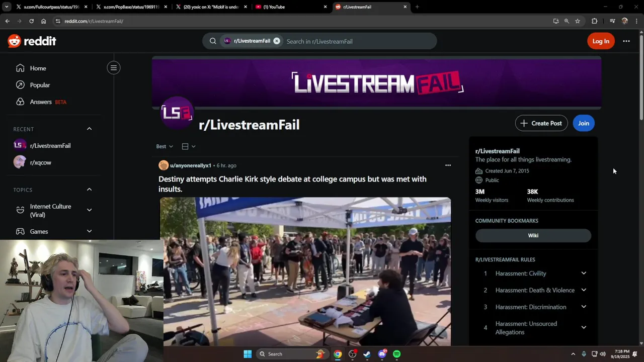Open Spotify from the taskbar
The width and height of the screenshot is (644, 362).
396,354
